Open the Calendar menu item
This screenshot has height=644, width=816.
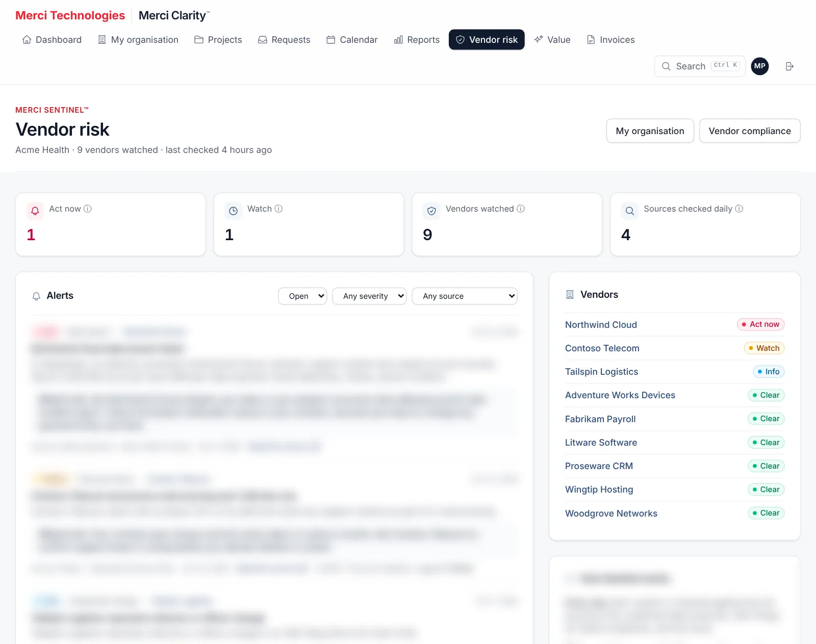352,40
